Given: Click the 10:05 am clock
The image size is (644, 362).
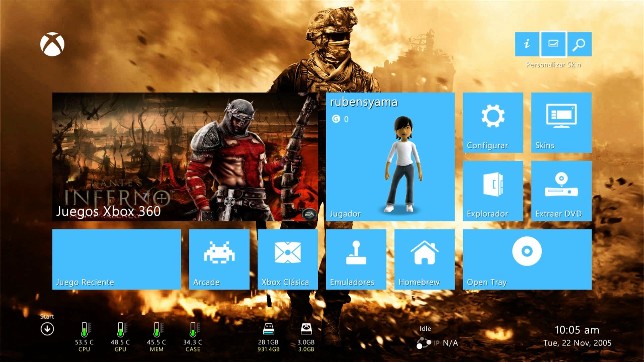Looking at the screenshot, I should point(577,330).
